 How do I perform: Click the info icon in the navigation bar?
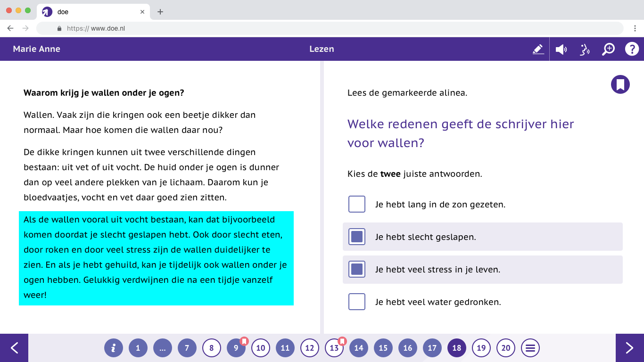[114, 347]
